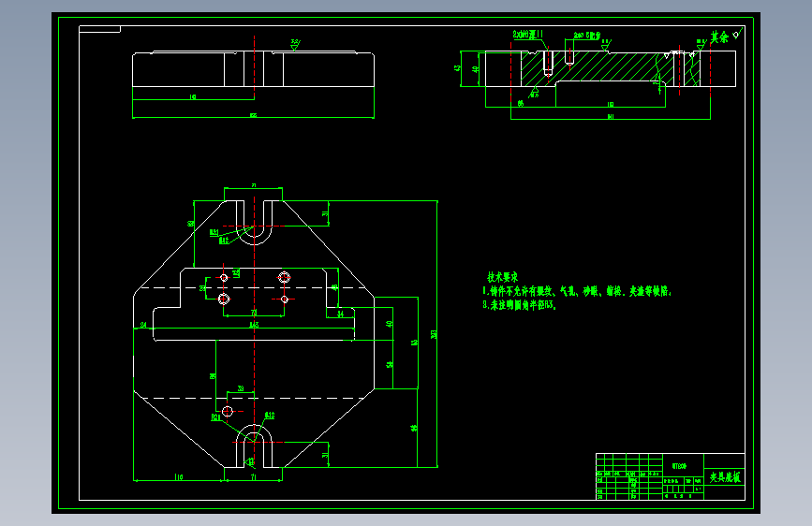This screenshot has height=526, width=812.
Task: Select the 2xM8 thread callout in section view
Action: click(527, 35)
